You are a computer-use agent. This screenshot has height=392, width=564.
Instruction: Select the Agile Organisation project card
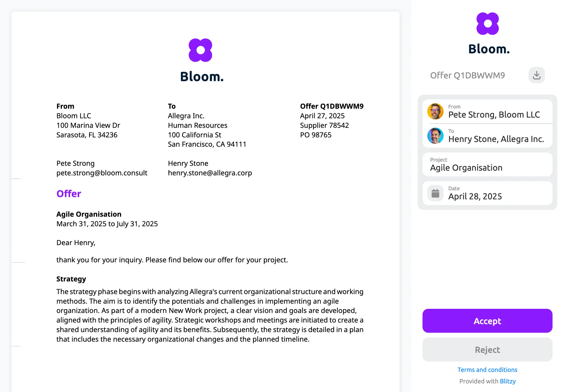pyautogui.click(x=487, y=164)
